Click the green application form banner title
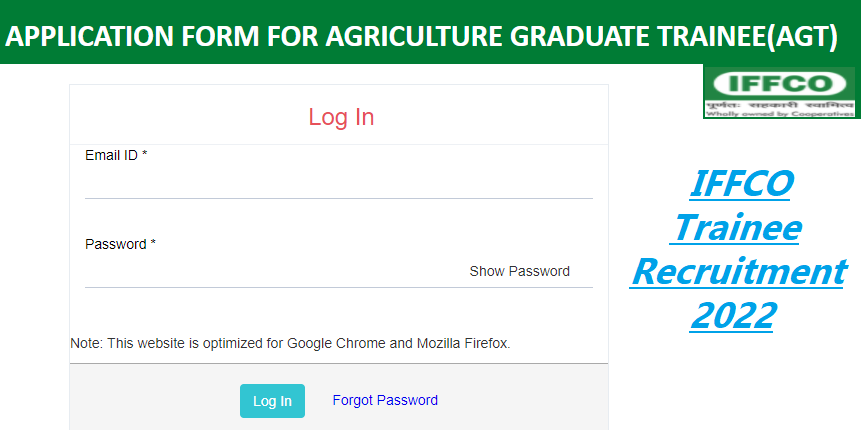Screen dimensions: 861x430 coord(420,39)
